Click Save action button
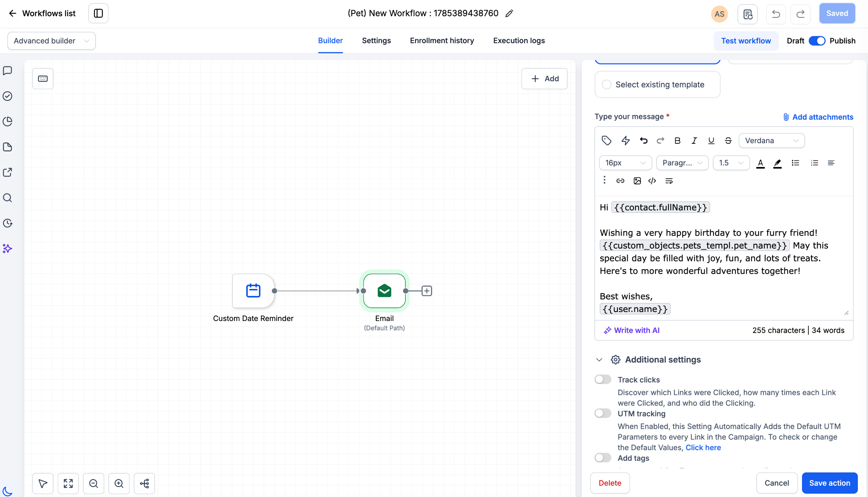The width and height of the screenshot is (868, 497). tap(830, 483)
